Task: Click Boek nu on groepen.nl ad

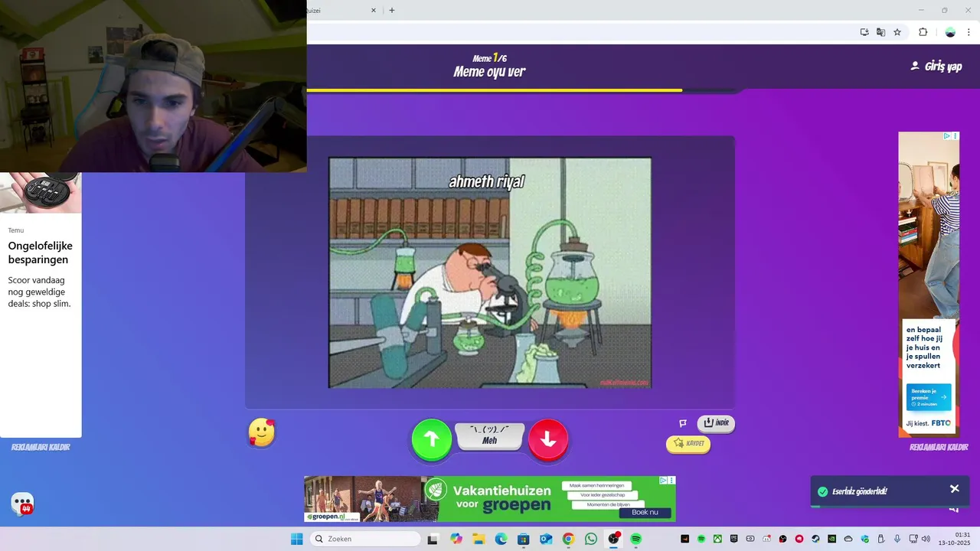Action: 645,512
